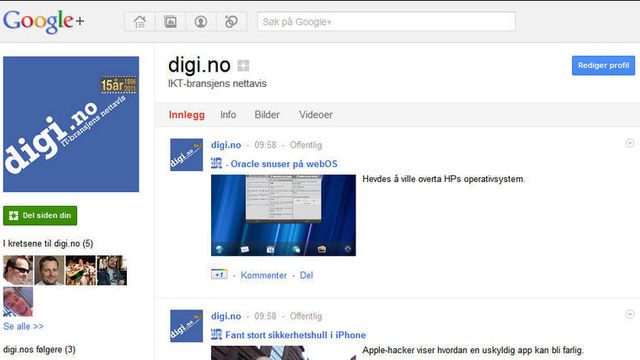
Task: Click Offentlig on the Oracle post
Action: pos(306,145)
